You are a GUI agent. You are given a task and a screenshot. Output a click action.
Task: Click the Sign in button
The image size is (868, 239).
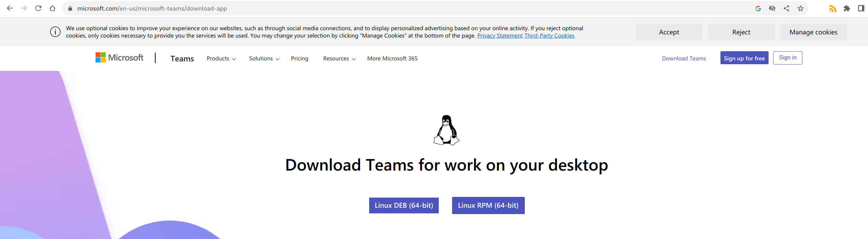(788, 58)
